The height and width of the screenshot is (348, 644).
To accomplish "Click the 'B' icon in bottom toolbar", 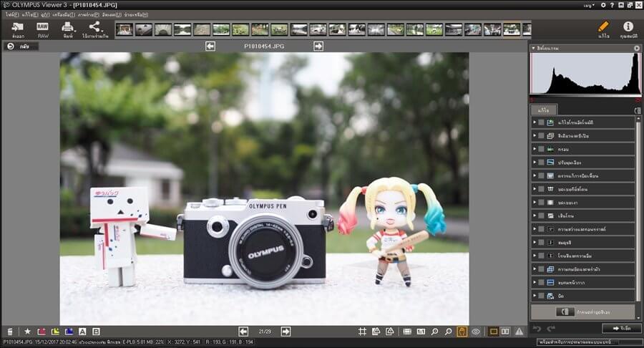I will 96,331.
